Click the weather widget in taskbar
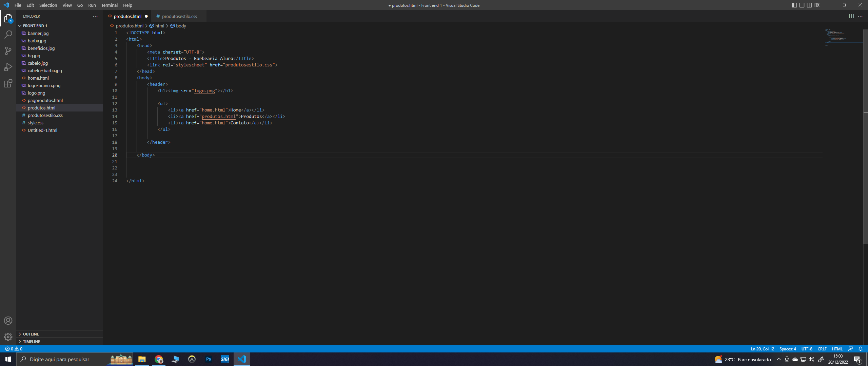This screenshot has height=366, width=868. (743, 359)
